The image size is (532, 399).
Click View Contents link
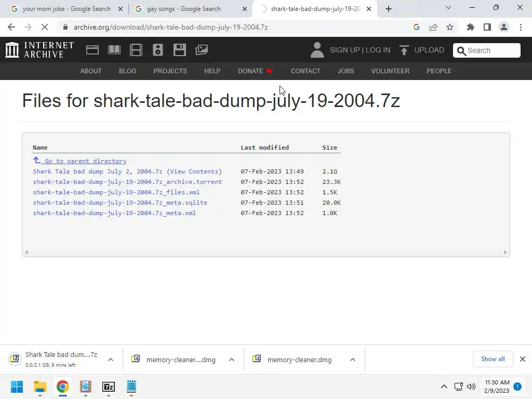194,171
